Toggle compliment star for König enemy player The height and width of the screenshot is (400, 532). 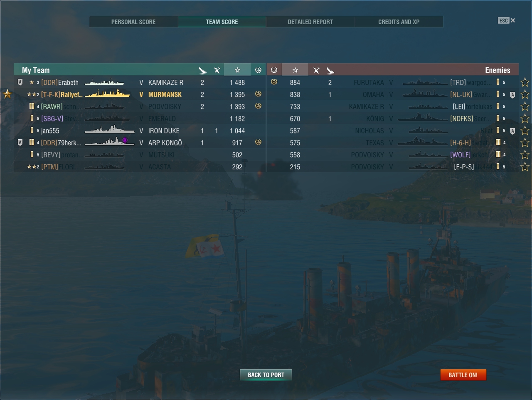point(525,119)
